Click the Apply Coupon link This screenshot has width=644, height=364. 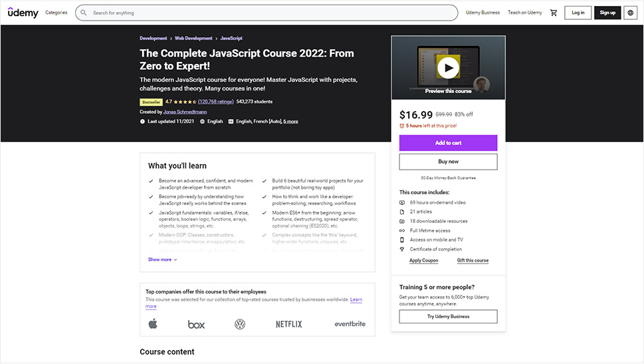coord(423,261)
